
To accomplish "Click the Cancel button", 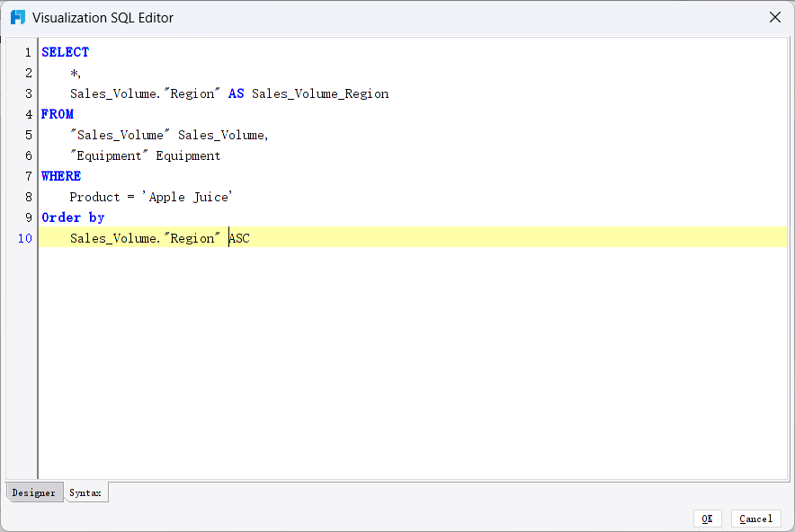I will click(x=756, y=519).
